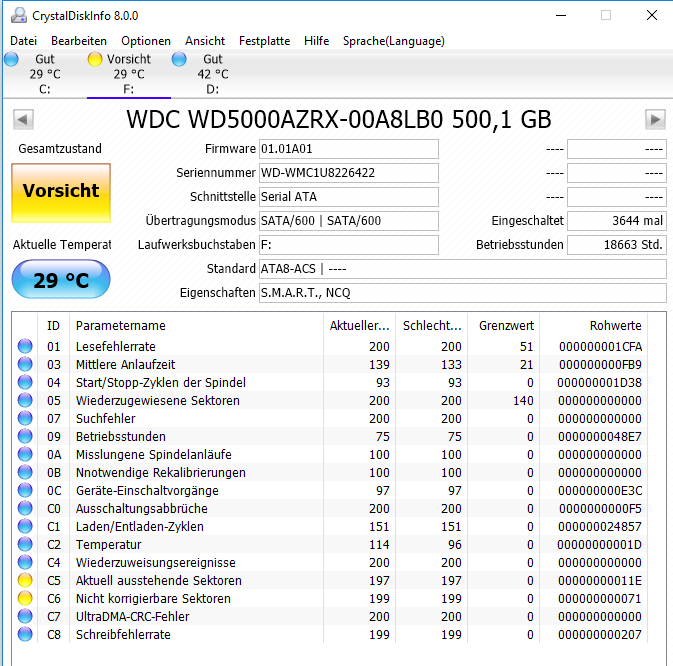Click the yellow status orb for drive F:
This screenshot has width=673, height=666.
95,59
